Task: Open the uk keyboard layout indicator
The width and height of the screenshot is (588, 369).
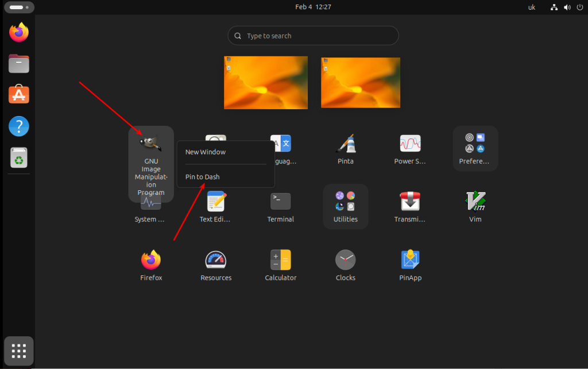Action: [532, 7]
